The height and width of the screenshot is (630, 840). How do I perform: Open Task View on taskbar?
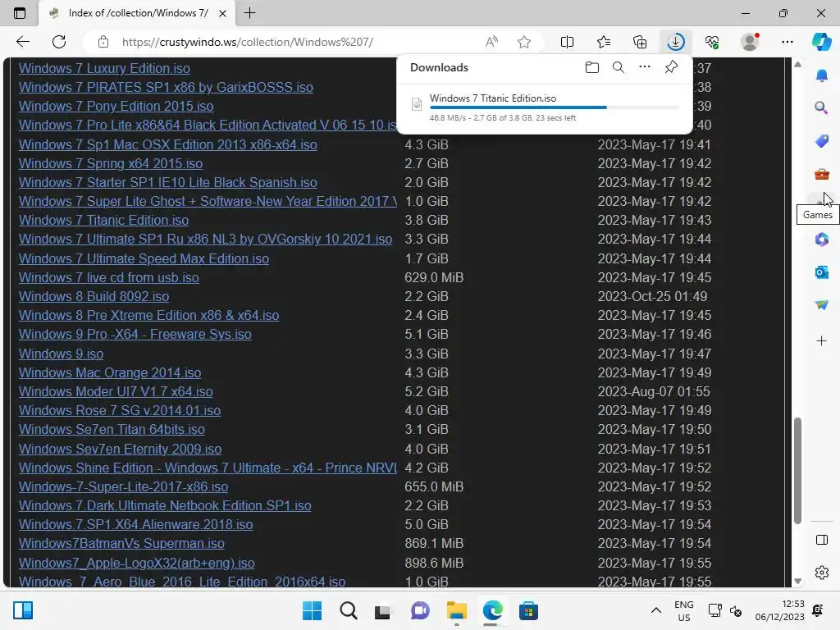(x=384, y=610)
